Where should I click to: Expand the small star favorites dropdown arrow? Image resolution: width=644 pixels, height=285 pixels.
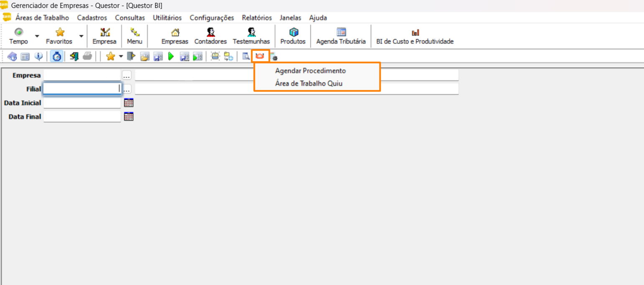point(121,56)
